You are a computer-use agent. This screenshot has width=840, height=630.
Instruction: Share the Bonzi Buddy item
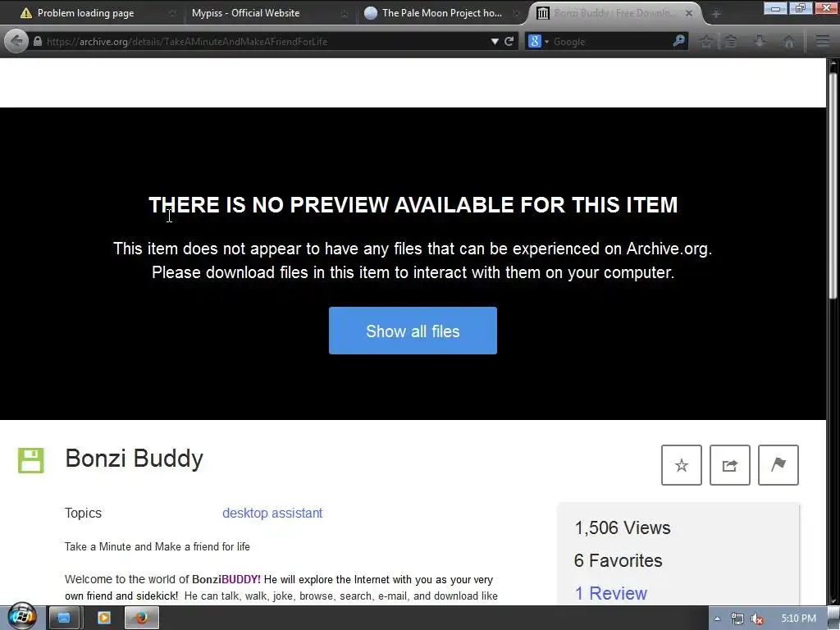coord(729,465)
